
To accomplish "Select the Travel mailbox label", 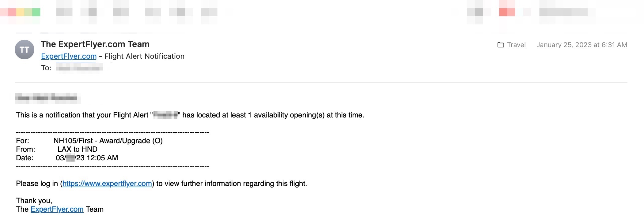I will point(516,45).
